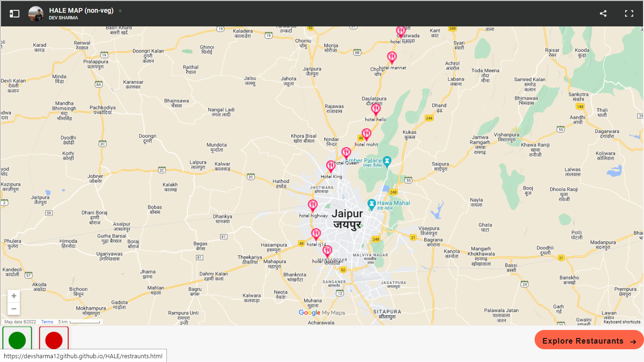The height and width of the screenshot is (362, 644).
Task: Click the Amber Palace landmark icon
Action: coord(388,162)
